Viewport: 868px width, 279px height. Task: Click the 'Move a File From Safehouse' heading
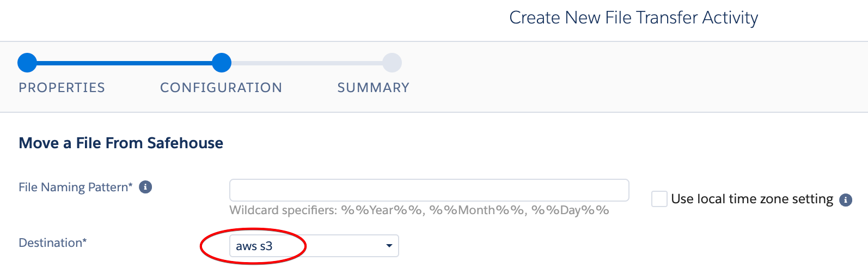[121, 143]
